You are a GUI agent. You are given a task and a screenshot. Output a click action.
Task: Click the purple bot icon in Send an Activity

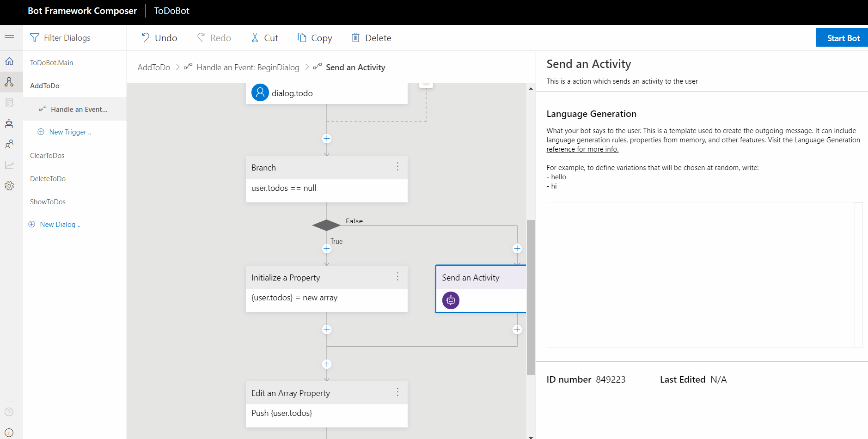[x=451, y=300]
